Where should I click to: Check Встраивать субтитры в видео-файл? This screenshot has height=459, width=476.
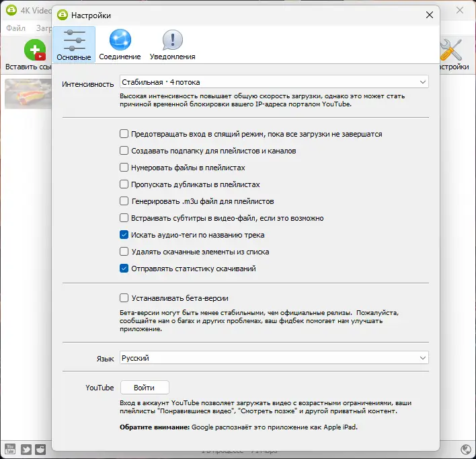tap(124, 217)
